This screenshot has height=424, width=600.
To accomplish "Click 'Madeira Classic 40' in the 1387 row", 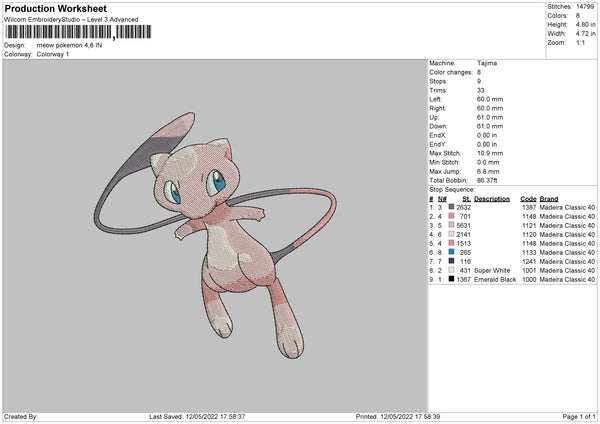I will pos(567,207).
